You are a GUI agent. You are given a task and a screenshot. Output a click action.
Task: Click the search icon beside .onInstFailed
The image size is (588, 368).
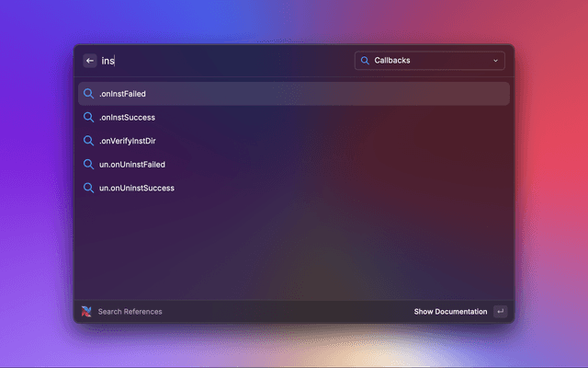pyautogui.click(x=89, y=94)
